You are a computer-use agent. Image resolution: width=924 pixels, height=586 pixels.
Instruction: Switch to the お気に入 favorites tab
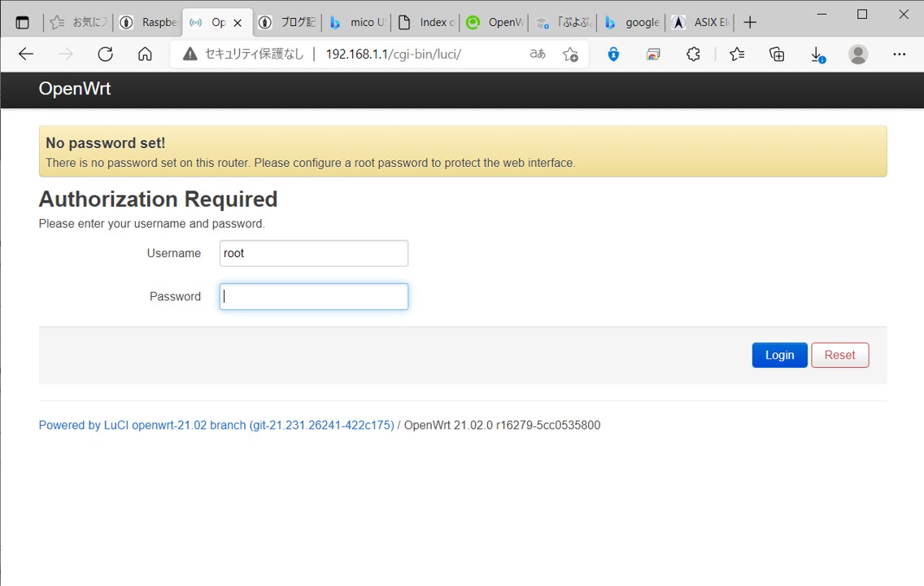point(79,23)
